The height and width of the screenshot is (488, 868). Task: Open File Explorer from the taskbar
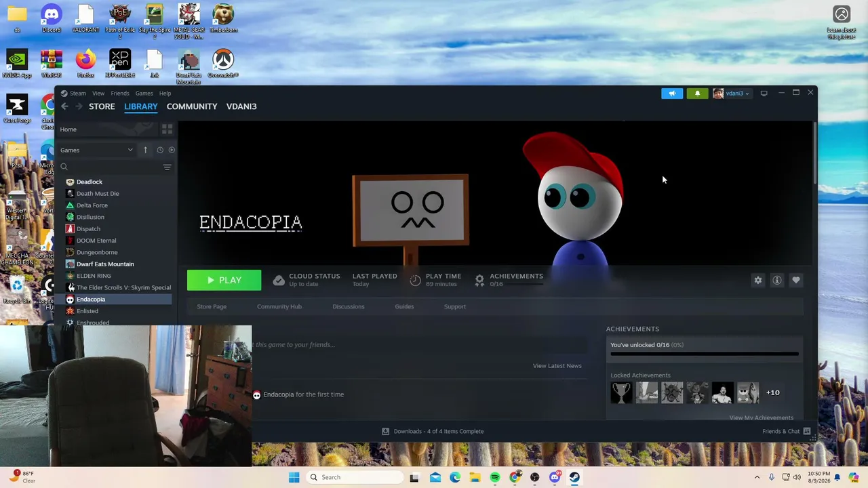click(x=475, y=477)
